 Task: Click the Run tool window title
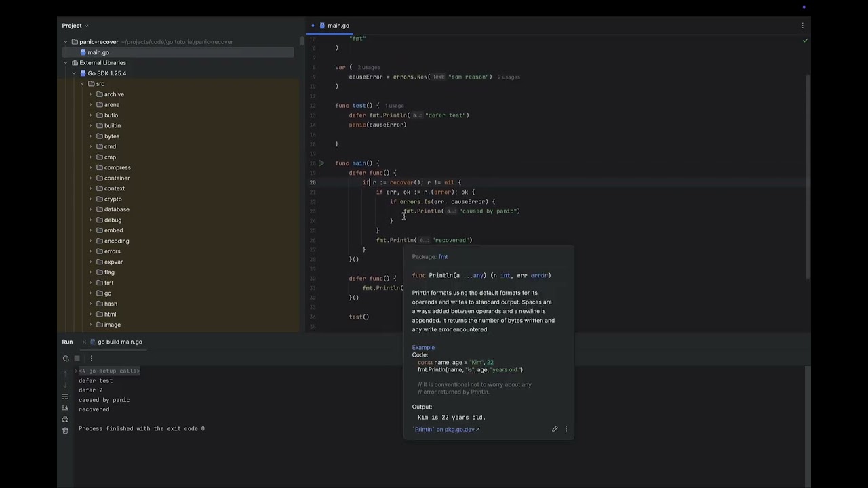click(68, 342)
